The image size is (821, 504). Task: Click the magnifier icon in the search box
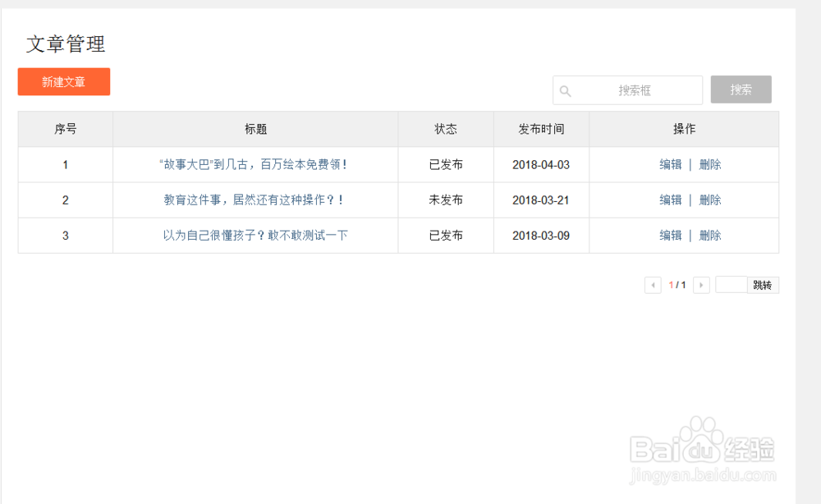[566, 90]
